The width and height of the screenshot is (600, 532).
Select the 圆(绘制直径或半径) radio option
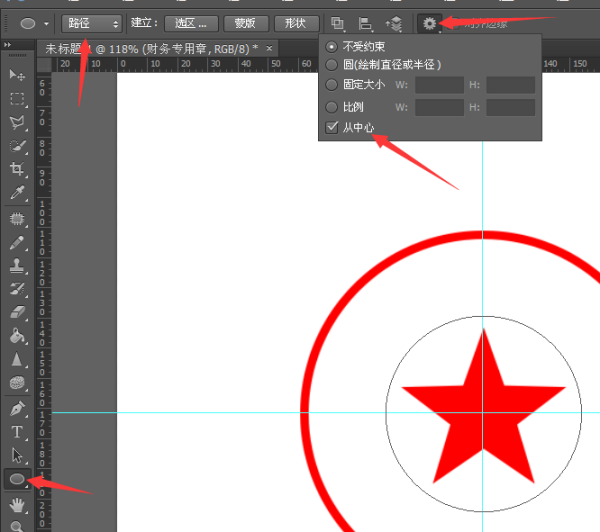[331, 65]
